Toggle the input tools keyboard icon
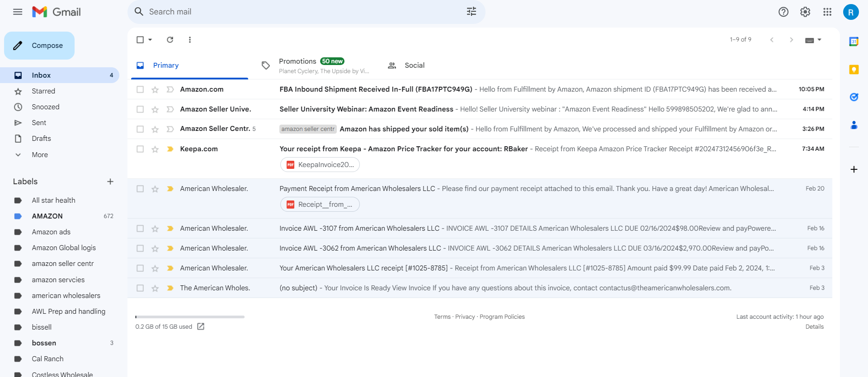 pyautogui.click(x=809, y=40)
